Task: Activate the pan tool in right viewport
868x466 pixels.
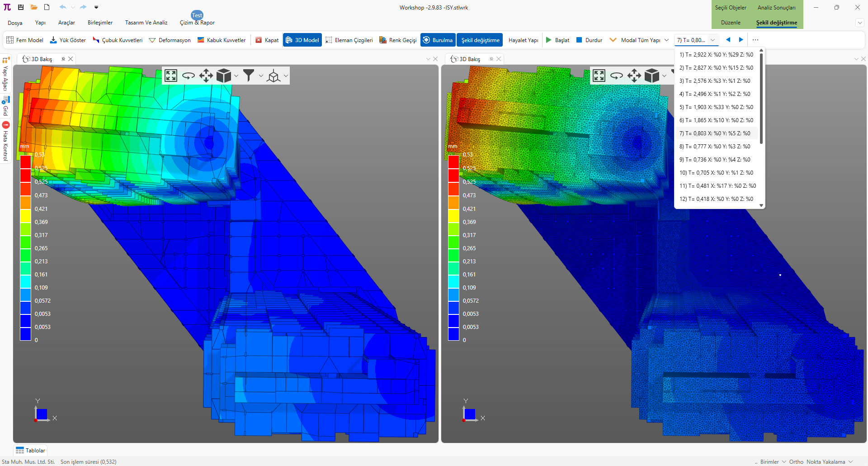Action: pos(634,76)
